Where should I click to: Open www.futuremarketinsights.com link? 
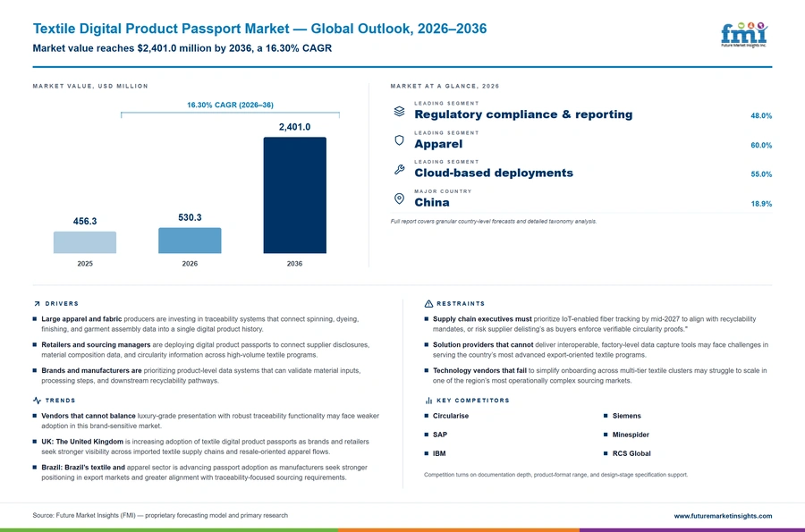coord(723,516)
